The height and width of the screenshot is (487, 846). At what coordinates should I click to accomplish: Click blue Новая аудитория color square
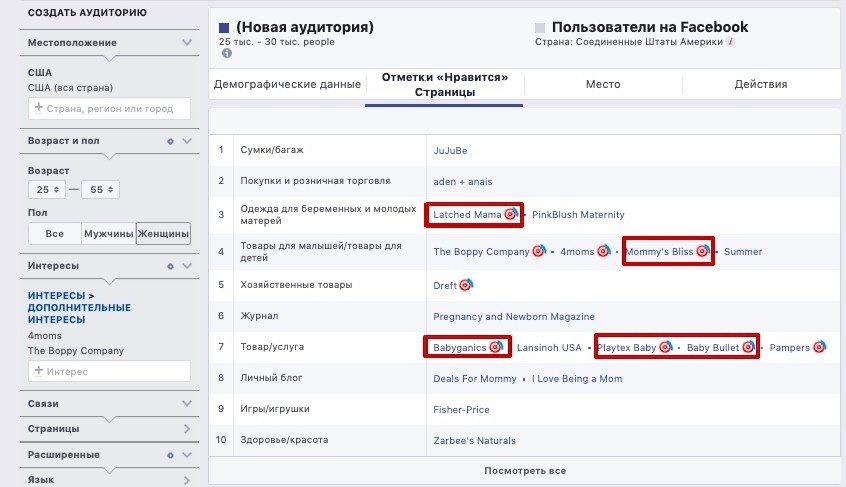pyautogui.click(x=224, y=28)
